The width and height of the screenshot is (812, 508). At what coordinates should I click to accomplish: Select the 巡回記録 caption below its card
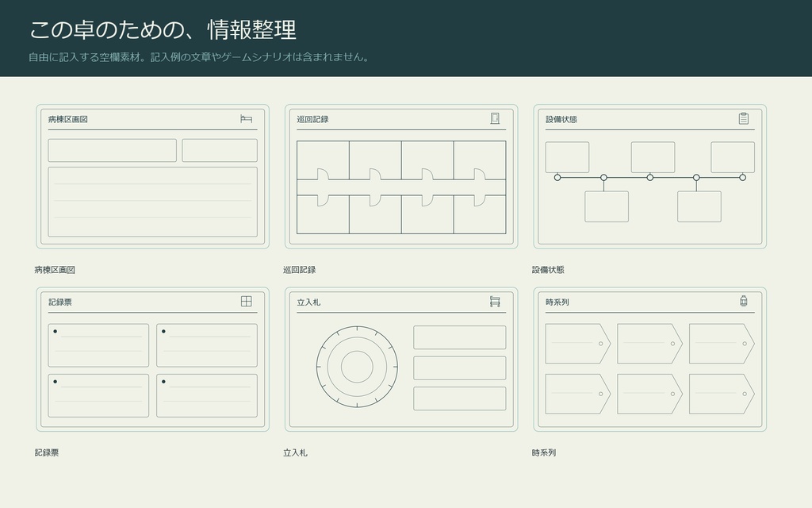(299, 270)
